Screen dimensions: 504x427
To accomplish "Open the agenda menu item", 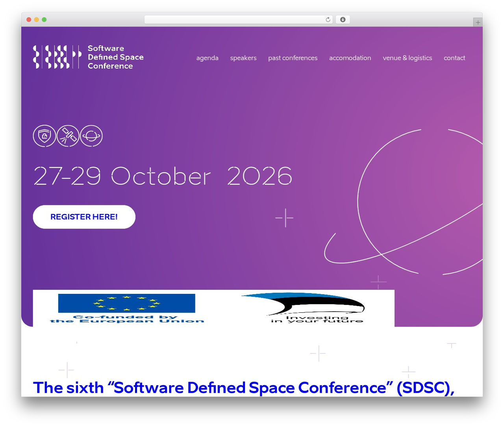I will [208, 58].
